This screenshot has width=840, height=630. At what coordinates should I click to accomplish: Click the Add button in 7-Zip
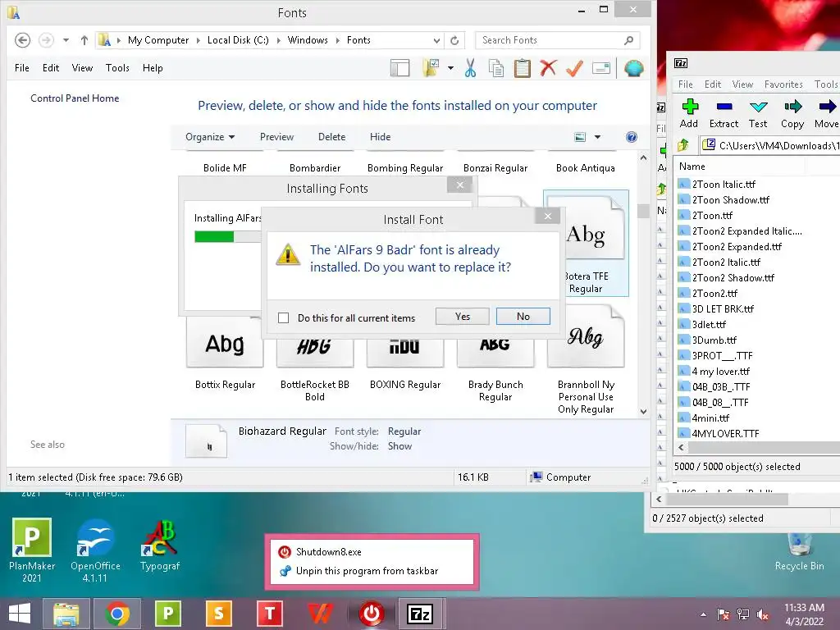tap(689, 113)
